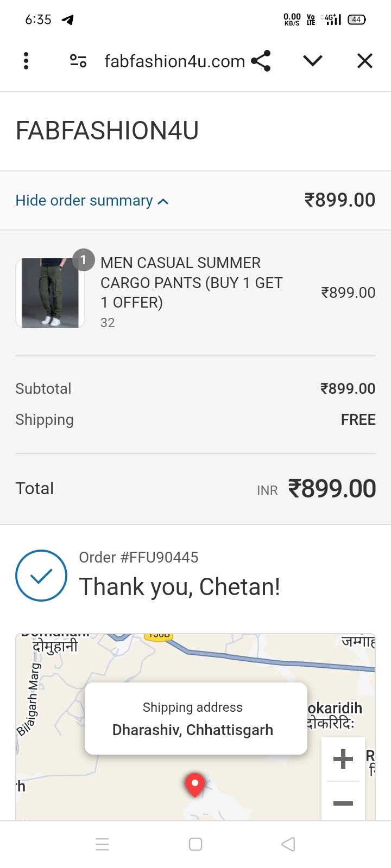Tap the quantity badge on the product image
The image size is (391, 868).
click(x=84, y=260)
